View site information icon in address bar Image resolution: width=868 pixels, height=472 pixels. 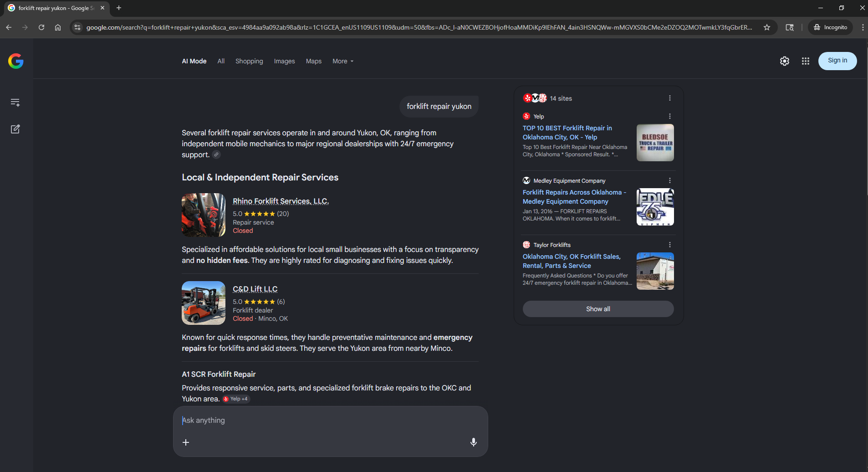[x=77, y=27]
